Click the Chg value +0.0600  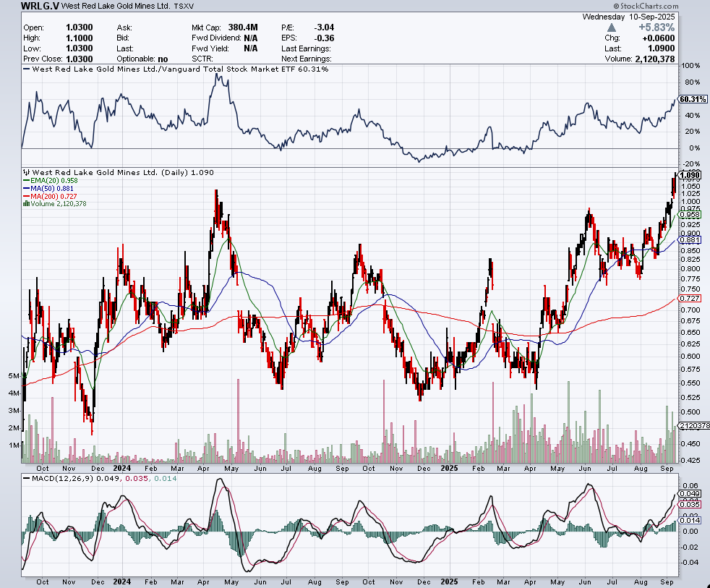point(659,38)
